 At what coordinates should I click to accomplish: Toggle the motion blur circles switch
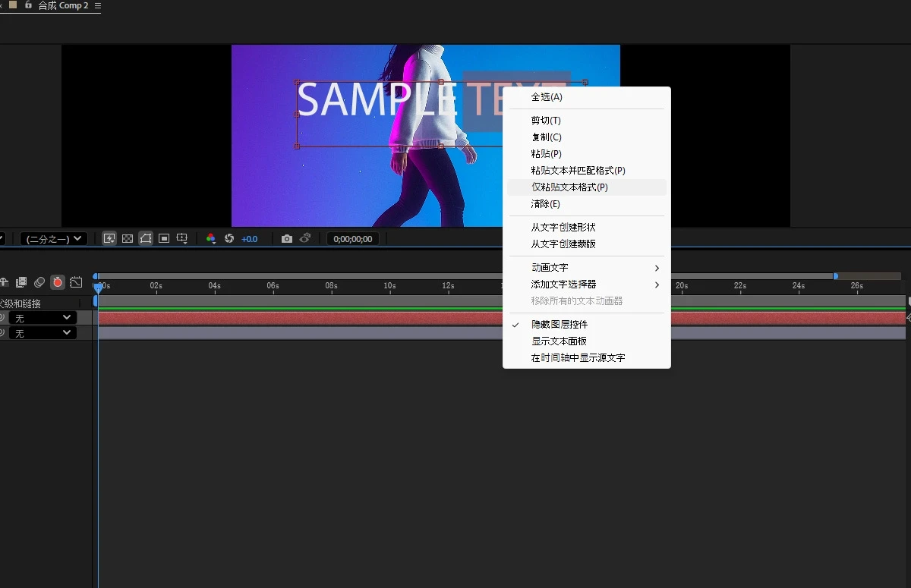pyautogui.click(x=39, y=282)
